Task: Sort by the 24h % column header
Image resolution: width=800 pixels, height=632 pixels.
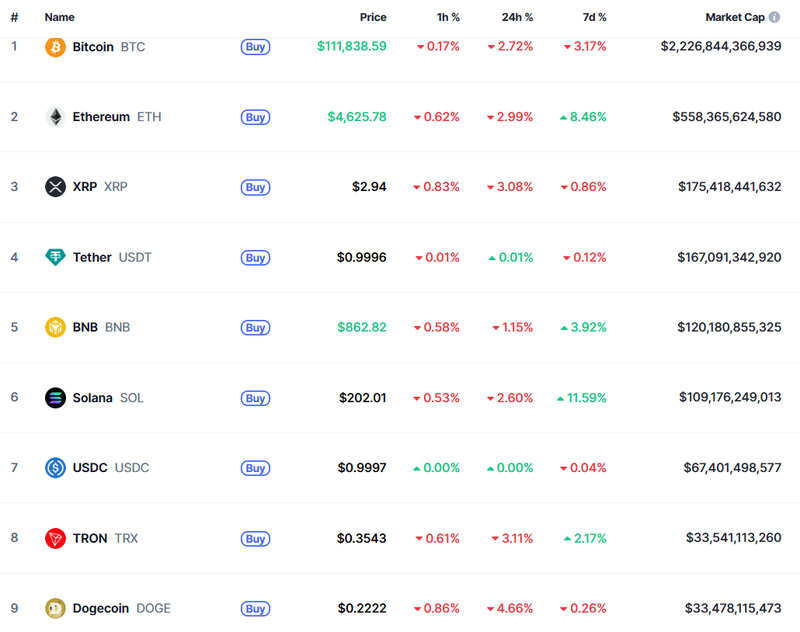Action: pos(517,18)
